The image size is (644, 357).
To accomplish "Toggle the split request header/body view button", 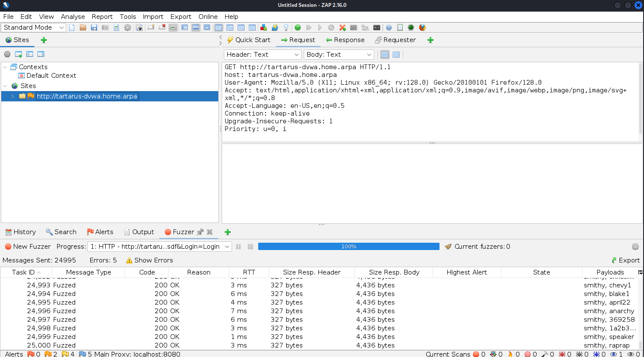I will tap(385, 55).
